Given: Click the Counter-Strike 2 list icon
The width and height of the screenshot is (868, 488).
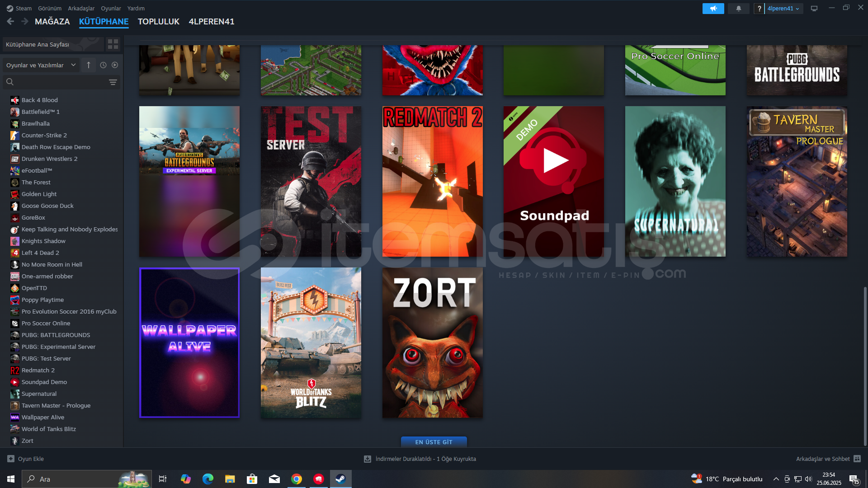Looking at the screenshot, I should click(15, 135).
